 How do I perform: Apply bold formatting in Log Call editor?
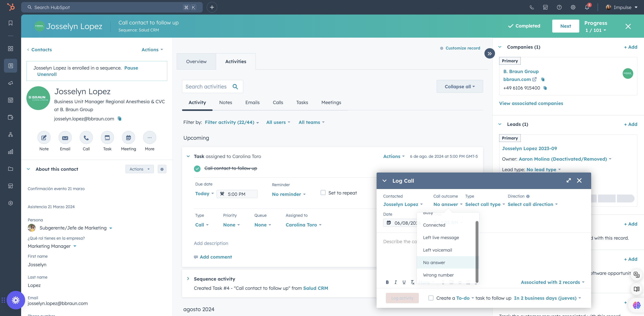coord(387,282)
